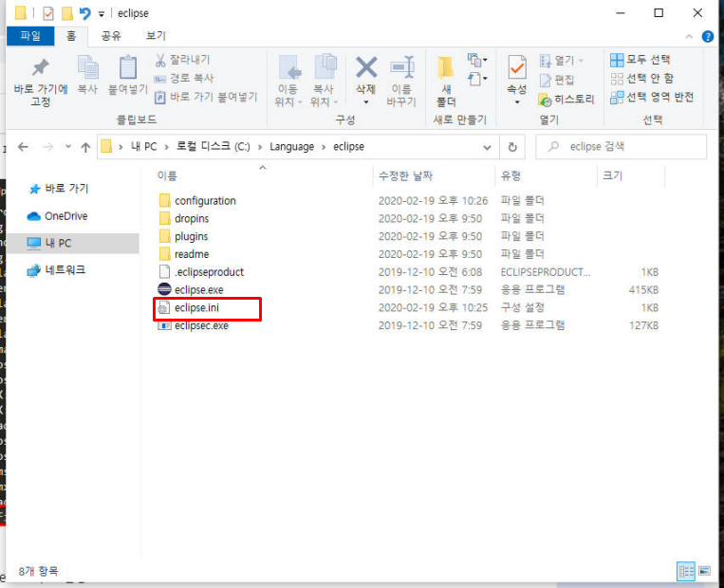Screen dimensions: 724x588
Task: Click the Delete (삭제) X icon
Action: [366, 67]
